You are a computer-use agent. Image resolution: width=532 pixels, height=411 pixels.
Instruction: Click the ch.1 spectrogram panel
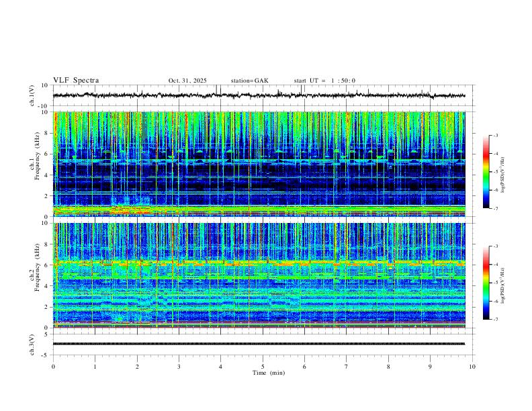coord(259,164)
